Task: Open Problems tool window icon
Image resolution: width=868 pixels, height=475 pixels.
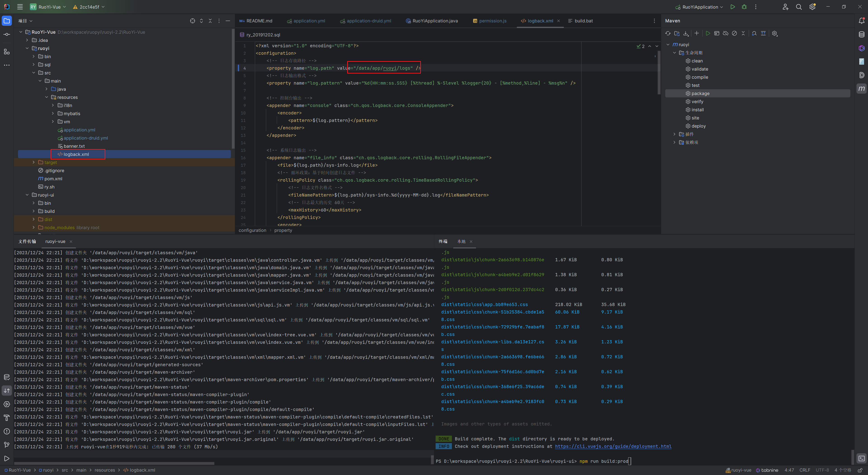Action: pos(7,432)
